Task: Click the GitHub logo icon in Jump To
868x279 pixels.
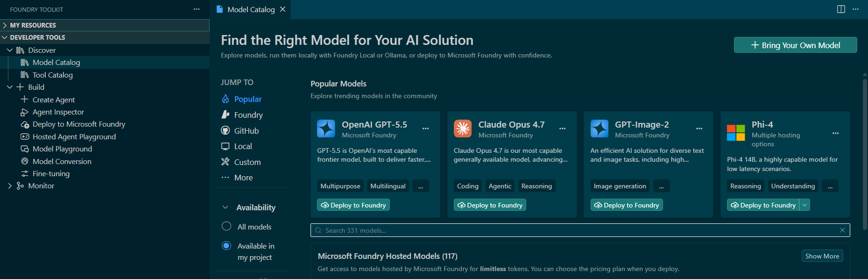Action: [226, 130]
